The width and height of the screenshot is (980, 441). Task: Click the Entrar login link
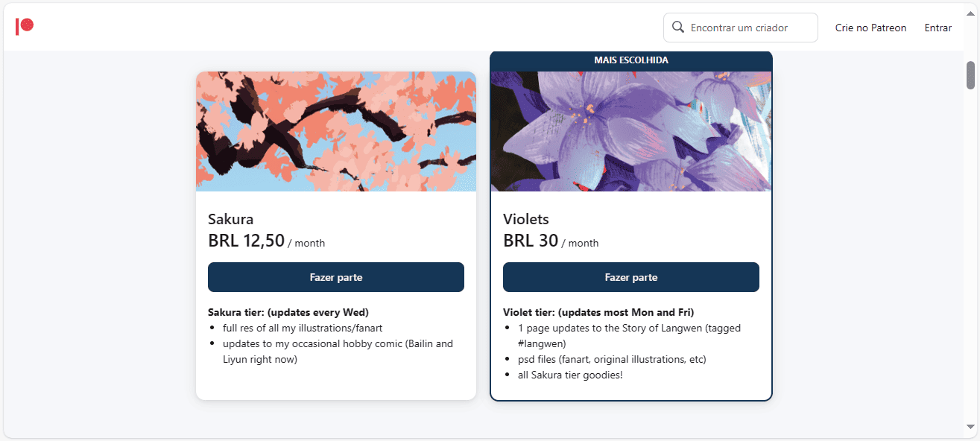pos(938,27)
